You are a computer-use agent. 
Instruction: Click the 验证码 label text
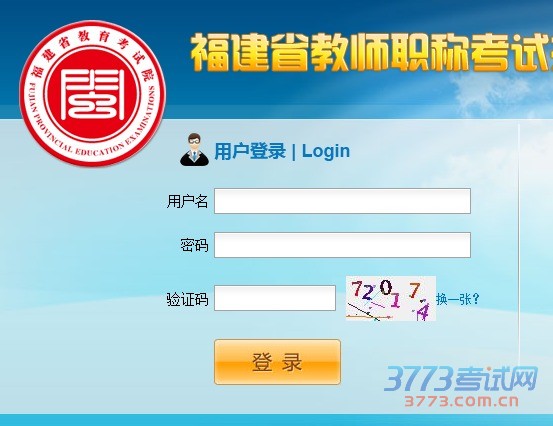click(x=187, y=299)
